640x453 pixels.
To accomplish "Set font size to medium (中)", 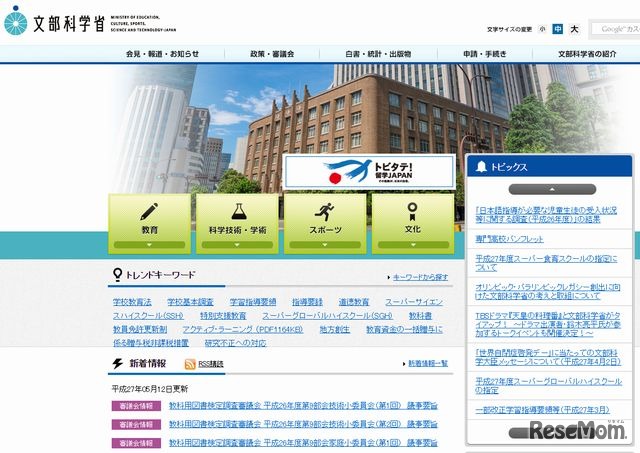I will pyautogui.click(x=558, y=29).
